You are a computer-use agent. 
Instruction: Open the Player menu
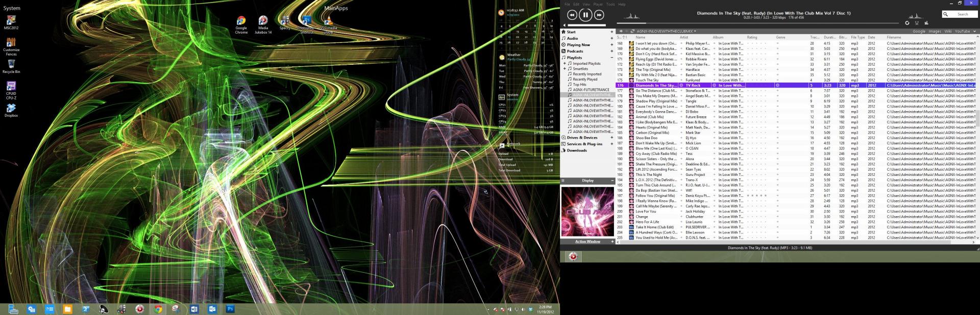pyautogui.click(x=598, y=4)
